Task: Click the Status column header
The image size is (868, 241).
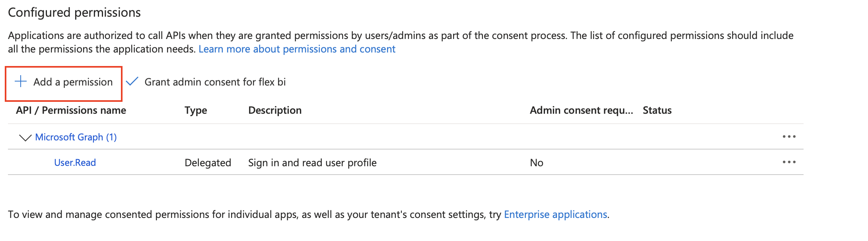Action: tap(657, 110)
